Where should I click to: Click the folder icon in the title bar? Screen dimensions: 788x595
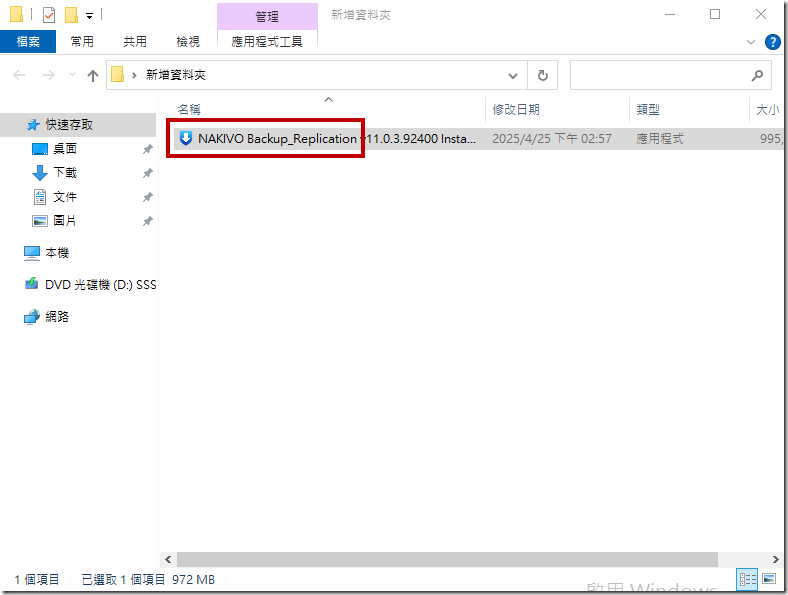click(x=16, y=15)
